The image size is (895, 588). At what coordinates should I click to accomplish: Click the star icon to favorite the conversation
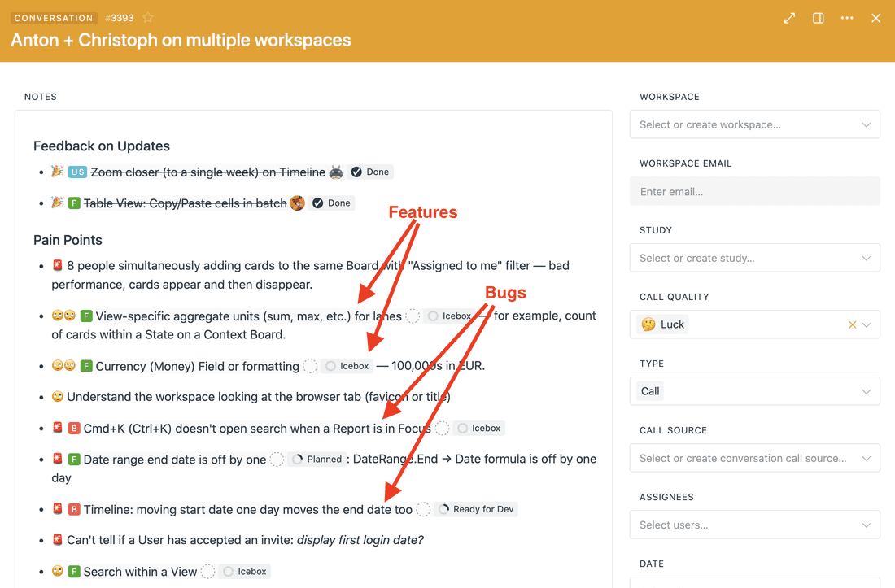(147, 17)
